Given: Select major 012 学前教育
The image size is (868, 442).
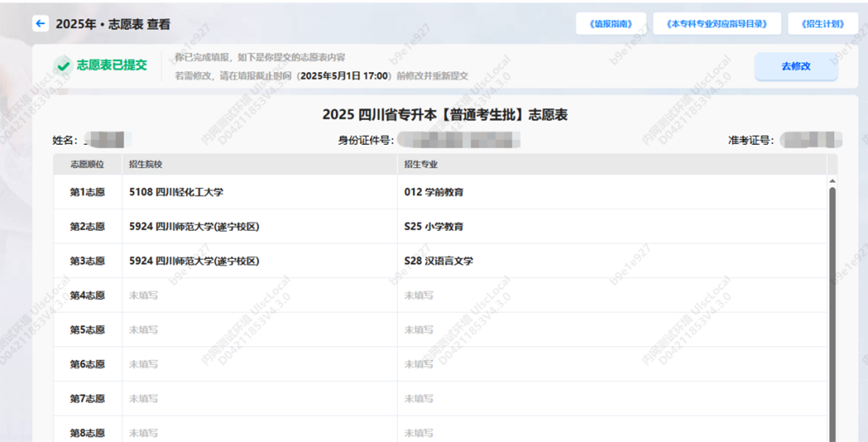Looking at the screenshot, I should click(x=434, y=192).
